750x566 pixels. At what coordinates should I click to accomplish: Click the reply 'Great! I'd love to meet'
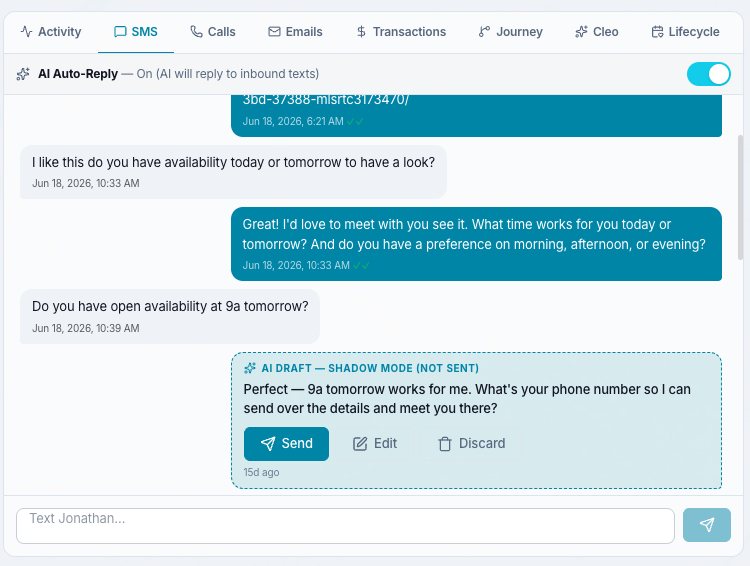[476, 244]
